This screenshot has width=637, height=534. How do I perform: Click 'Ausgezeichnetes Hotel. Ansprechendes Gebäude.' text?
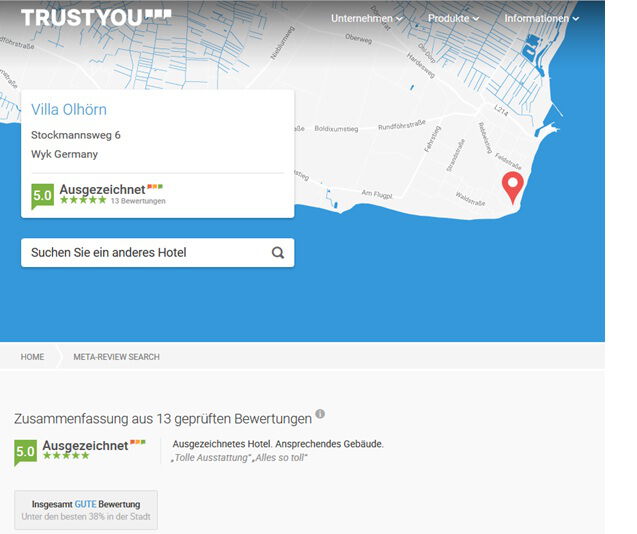pyautogui.click(x=278, y=444)
